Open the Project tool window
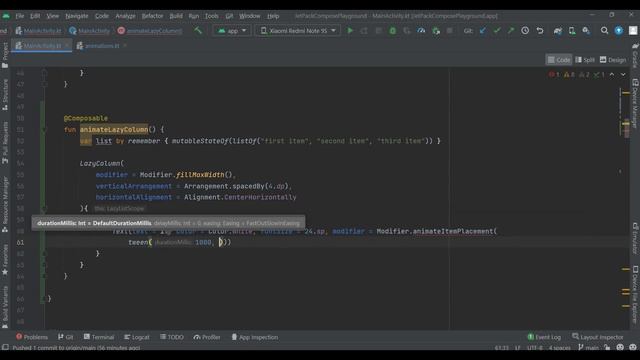The width and height of the screenshot is (640, 360). (x=5, y=55)
